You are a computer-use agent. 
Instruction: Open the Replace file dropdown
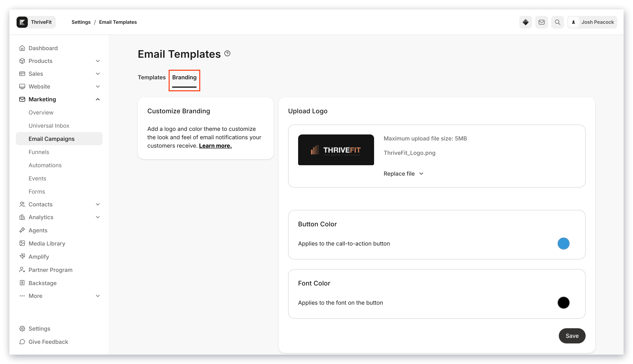pos(403,173)
